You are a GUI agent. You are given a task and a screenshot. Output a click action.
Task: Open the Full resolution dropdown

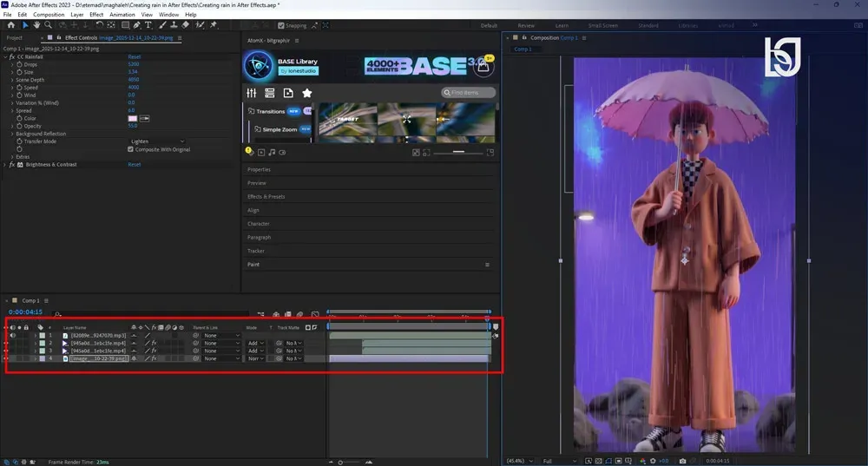(559, 461)
